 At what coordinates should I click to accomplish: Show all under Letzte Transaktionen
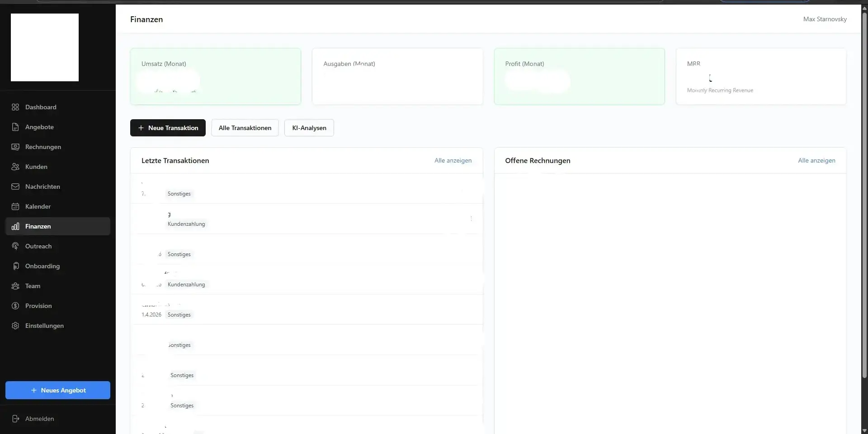point(453,160)
